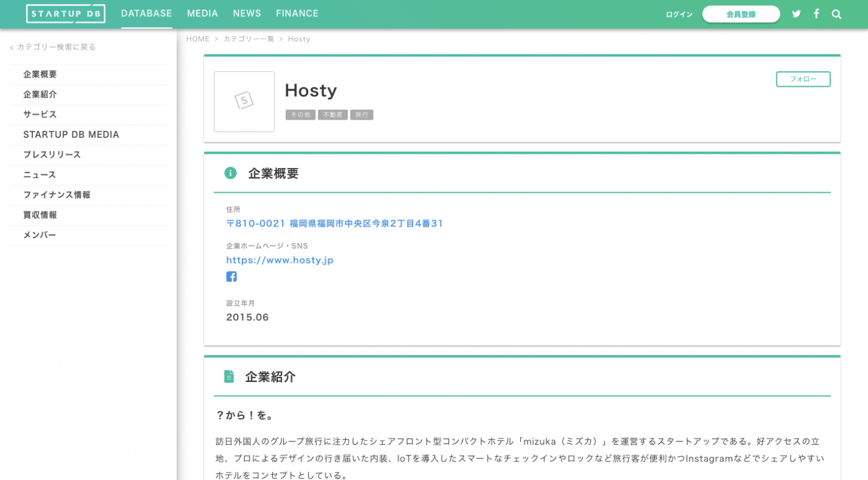Click カテゴリー一覧 in the breadcrumb
The height and width of the screenshot is (480, 868).
point(249,39)
